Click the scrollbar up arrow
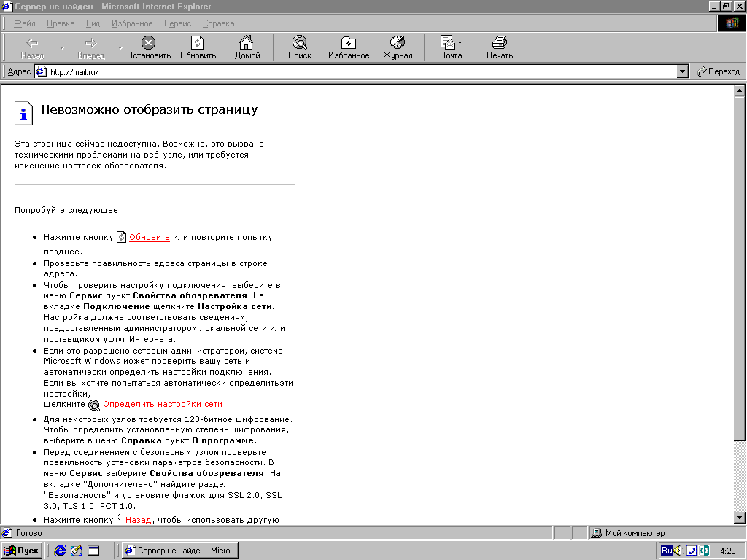 pyautogui.click(x=739, y=90)
